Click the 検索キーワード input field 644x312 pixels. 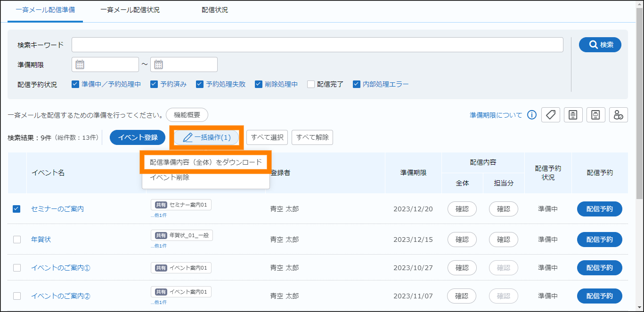[x=317, y=45]
